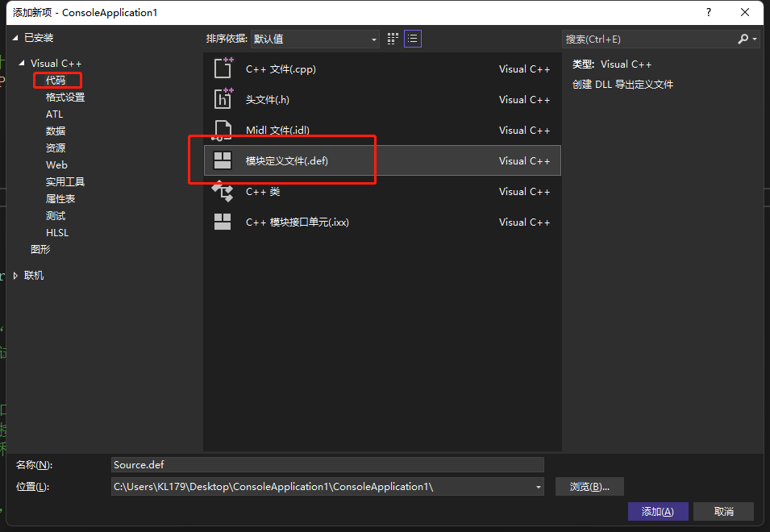This screenshot has height=532, width=770.
Task: Click the 模块定义文件(.def) icon
Action: coord(223,160)
